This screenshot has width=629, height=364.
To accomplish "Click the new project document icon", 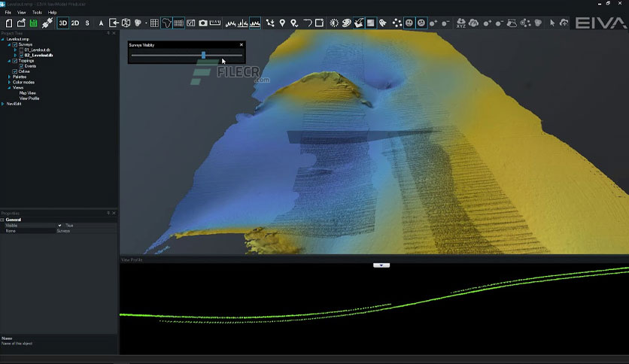I will (9, 23).
